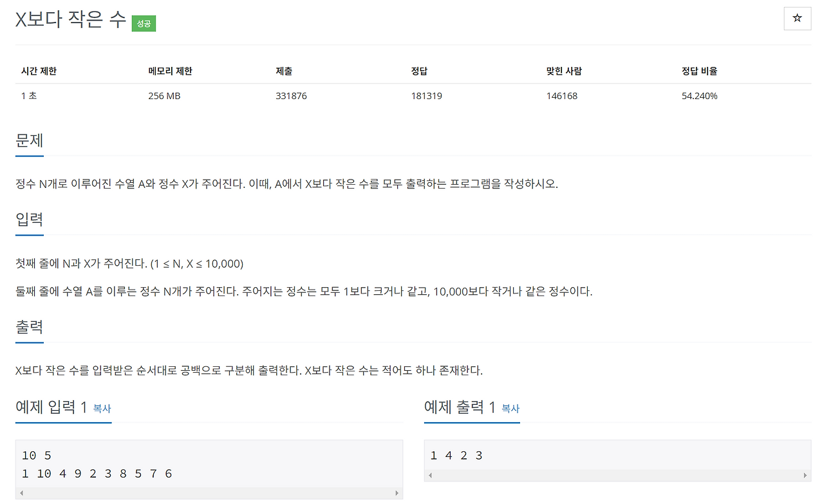
Task: Click the right scroll arrow under sample input
Action: (x=397, y=493)
